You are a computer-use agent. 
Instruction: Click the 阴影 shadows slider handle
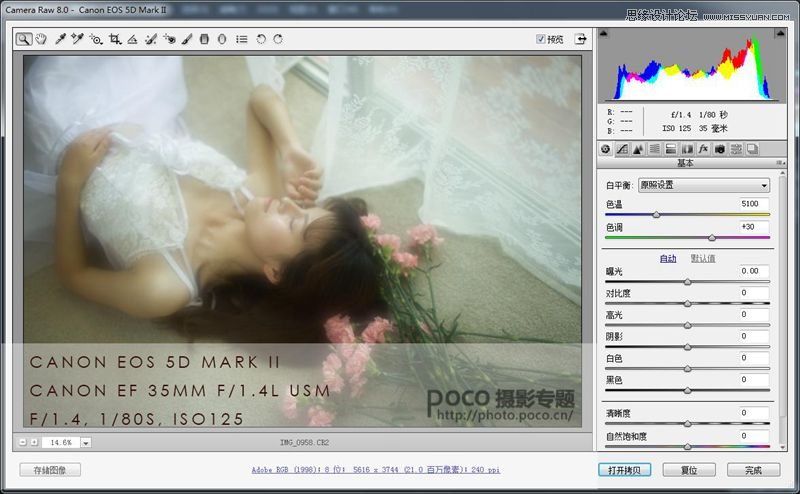click(687, 347)
